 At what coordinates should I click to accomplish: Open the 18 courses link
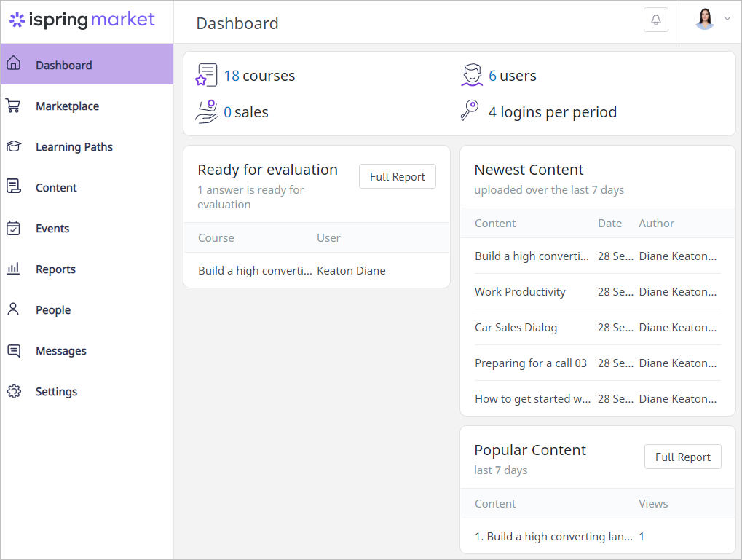point(258,76)
